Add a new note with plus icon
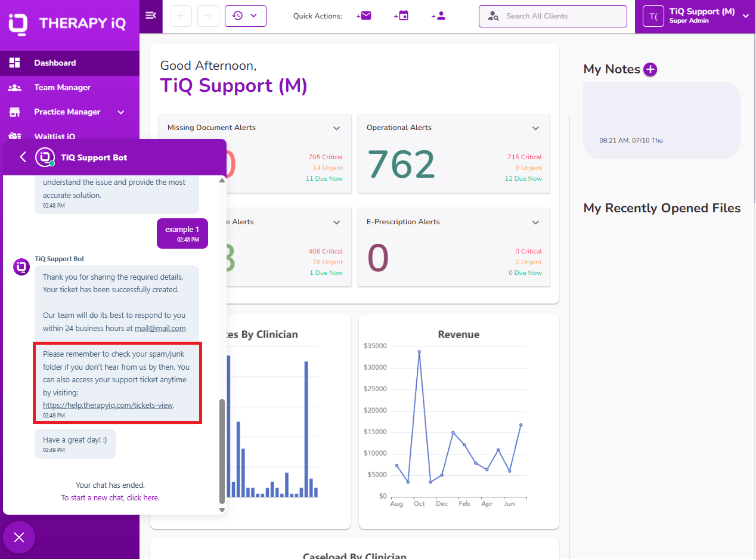This screenshot has height=560, width=756. tap(650, 69)
